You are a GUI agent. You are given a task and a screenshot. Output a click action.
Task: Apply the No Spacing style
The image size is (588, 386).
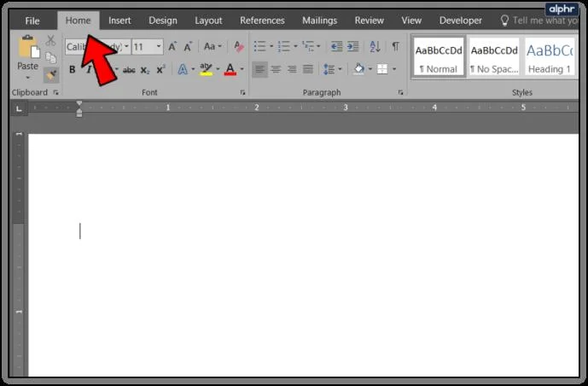(494, 56)
